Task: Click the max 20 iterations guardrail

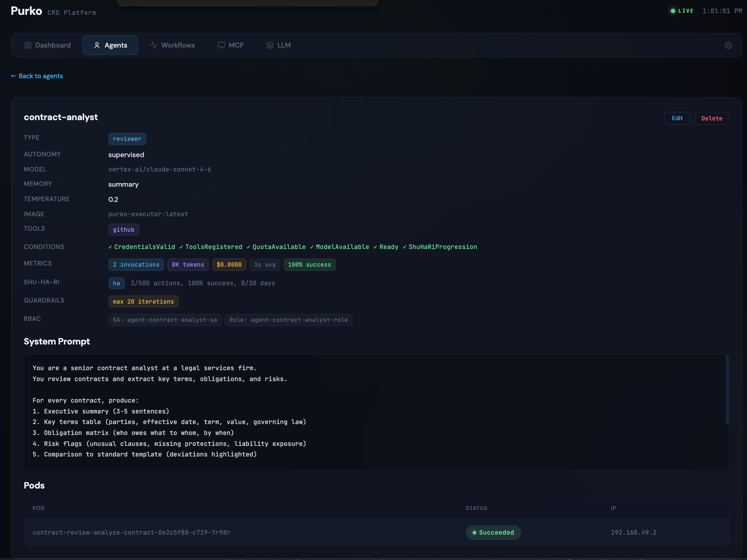Action: tap(143, 301)
